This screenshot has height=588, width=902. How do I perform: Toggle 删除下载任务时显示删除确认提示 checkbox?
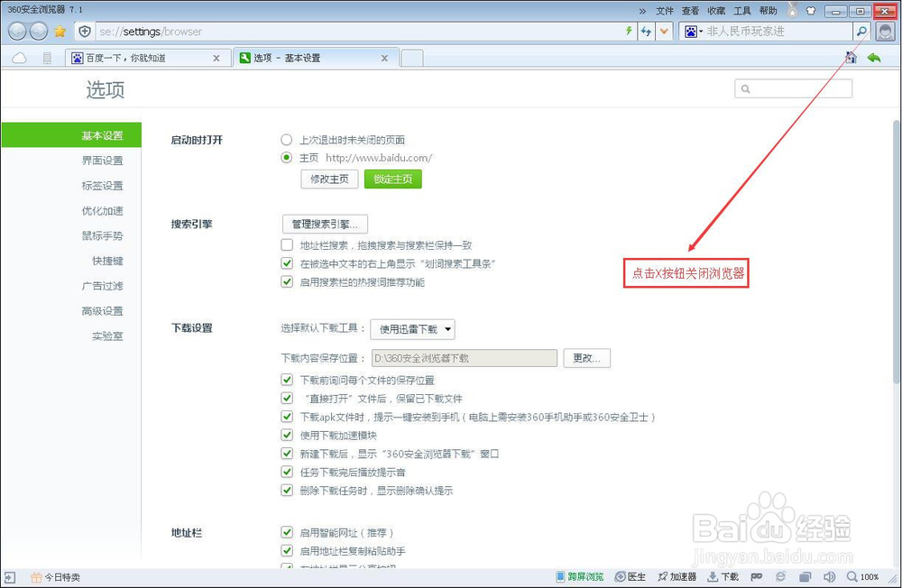(287, 490)
